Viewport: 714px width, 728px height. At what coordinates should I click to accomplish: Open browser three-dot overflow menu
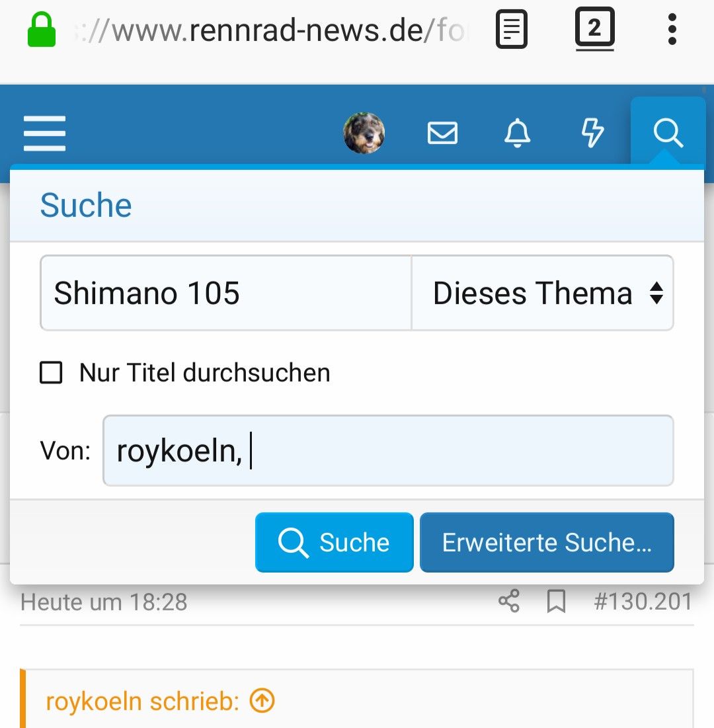click(672, 30)
